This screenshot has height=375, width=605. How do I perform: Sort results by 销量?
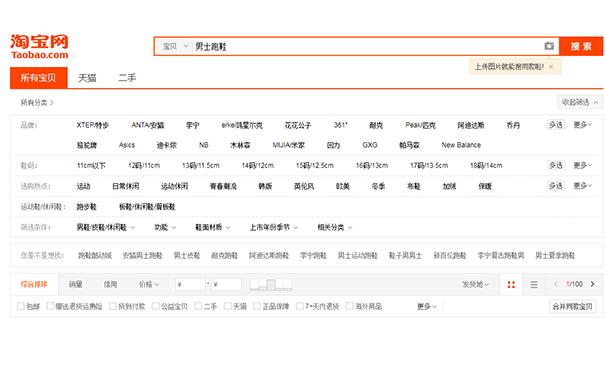point(76,284)
